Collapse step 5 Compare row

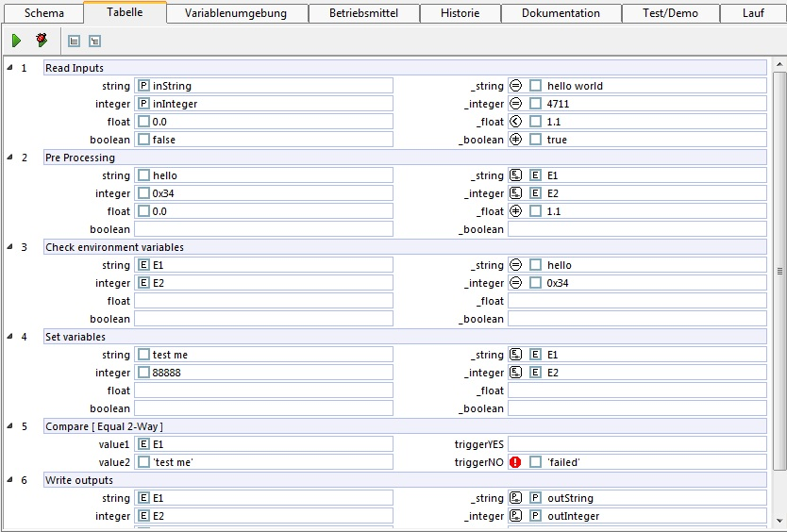pyautogui.click(x=8, y=426)
